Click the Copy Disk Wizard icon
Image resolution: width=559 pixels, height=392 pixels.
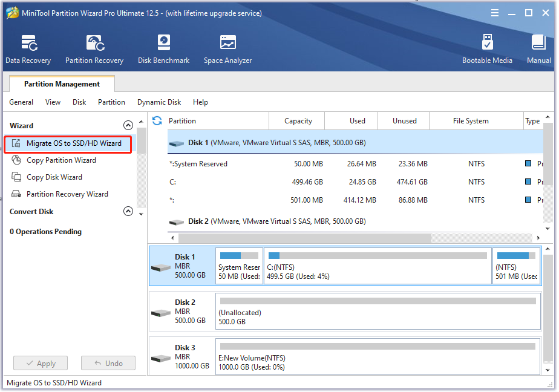pyautogui.click(x=16, y=177)
